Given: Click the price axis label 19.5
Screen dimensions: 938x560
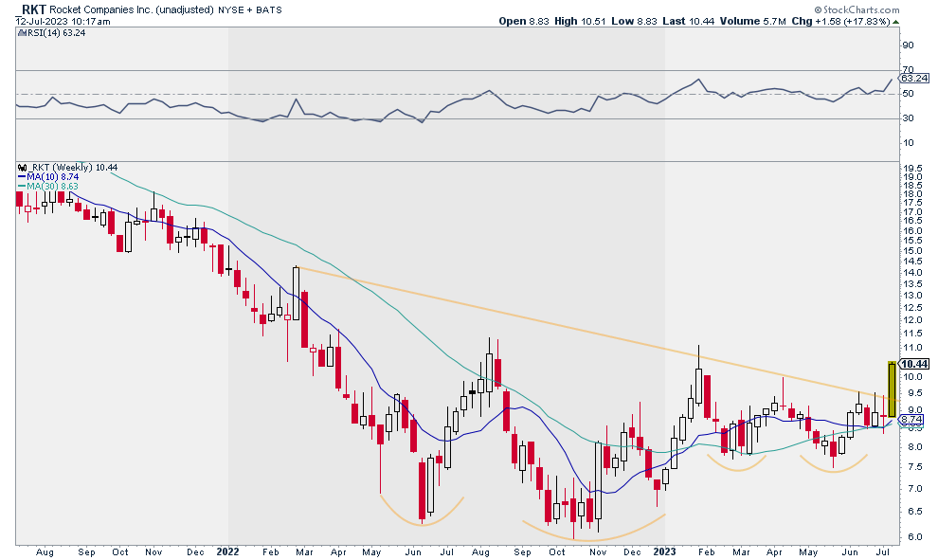Looking at the screenshot, I should [912, 169].
